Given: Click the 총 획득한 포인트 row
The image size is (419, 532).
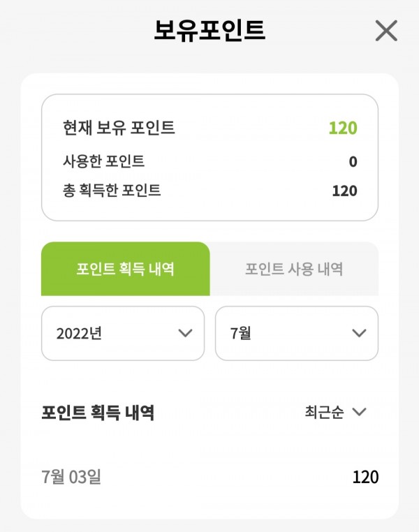Looking at the screenshot, I should point(209,191).
